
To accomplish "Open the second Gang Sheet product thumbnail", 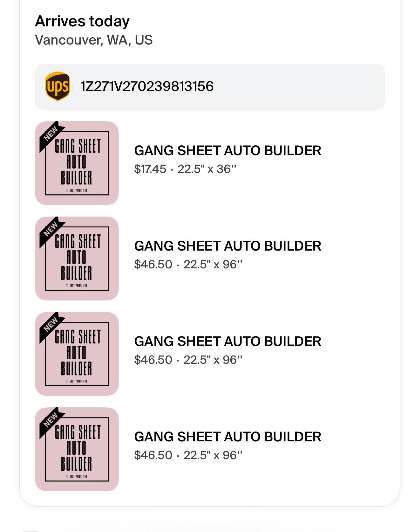I will pos(77,259).
